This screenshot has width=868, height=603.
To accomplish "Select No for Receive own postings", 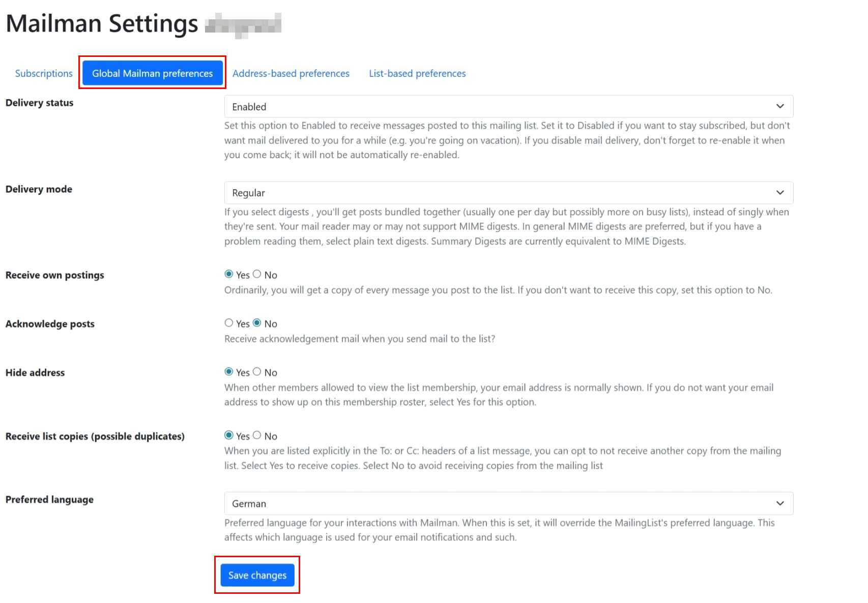I will coord(257,274).
